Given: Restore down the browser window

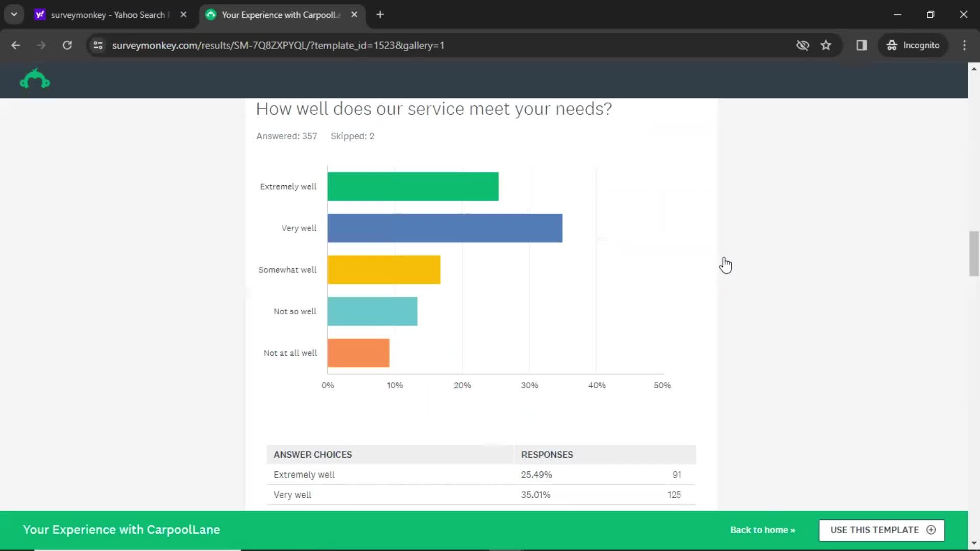Looking at the screenshot, I should pos(930,15).
